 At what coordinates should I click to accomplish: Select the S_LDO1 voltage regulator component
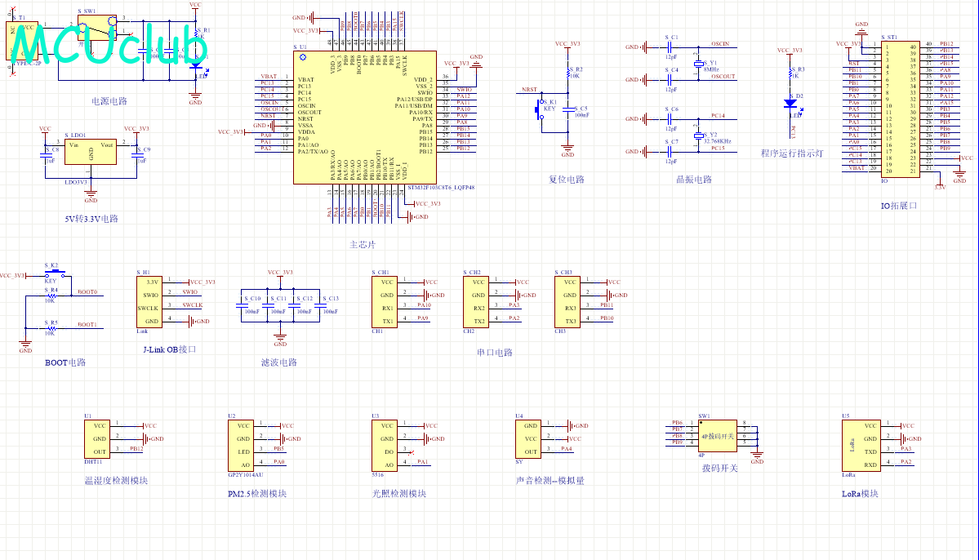click(91, 152)
